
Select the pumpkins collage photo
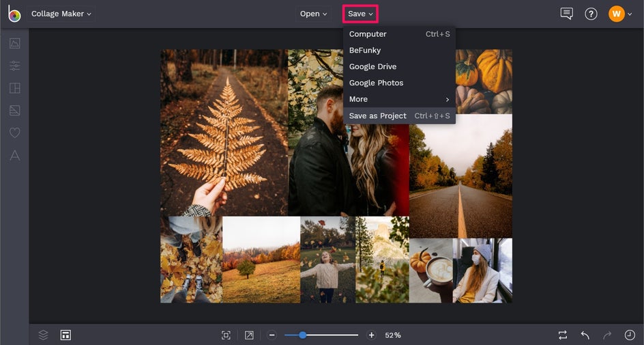click(x=484, y=82)
